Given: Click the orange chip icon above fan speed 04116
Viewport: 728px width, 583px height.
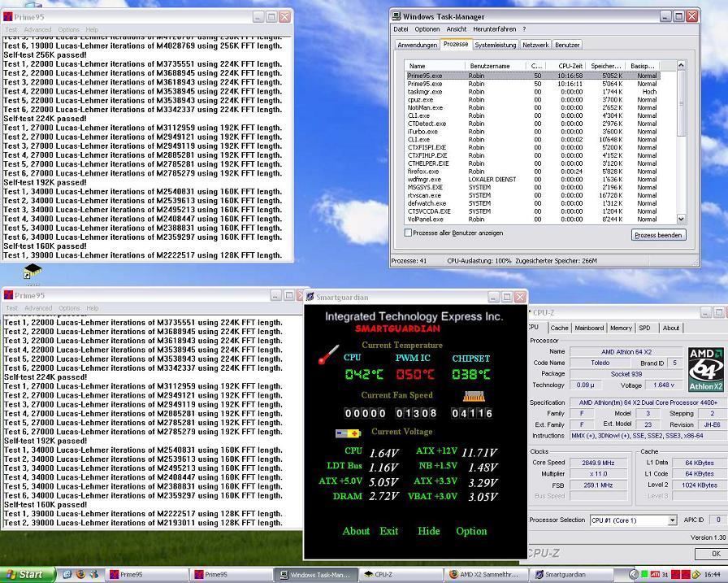Looking at the screenshot, I should click(x=474, y=396).
